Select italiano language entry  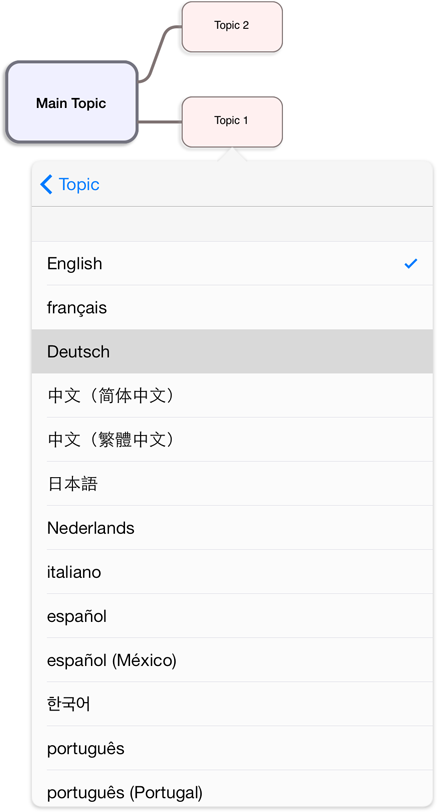pyautogui.click(x=232, y=572)
